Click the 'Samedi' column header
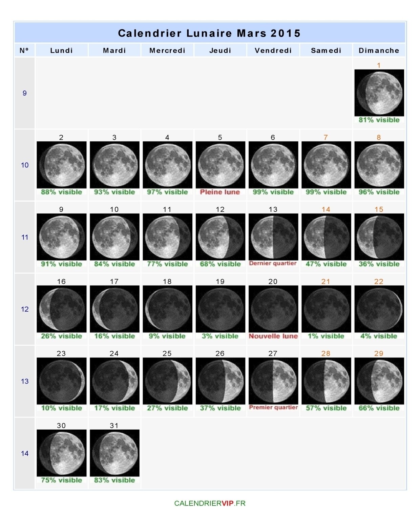Screen dimensions: 420x515 point(326,50)
